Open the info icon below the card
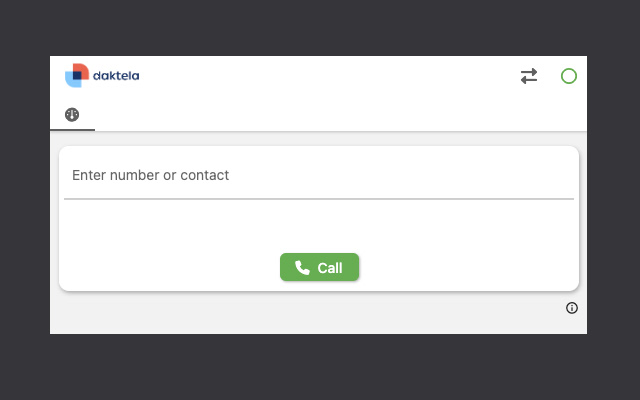Screen dimensions: 640x400 [572, 308]
